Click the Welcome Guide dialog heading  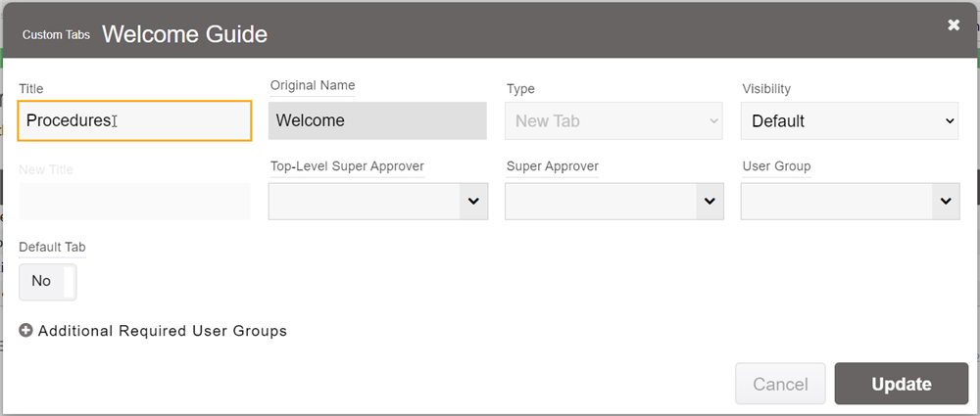click(x=184, y=34)
